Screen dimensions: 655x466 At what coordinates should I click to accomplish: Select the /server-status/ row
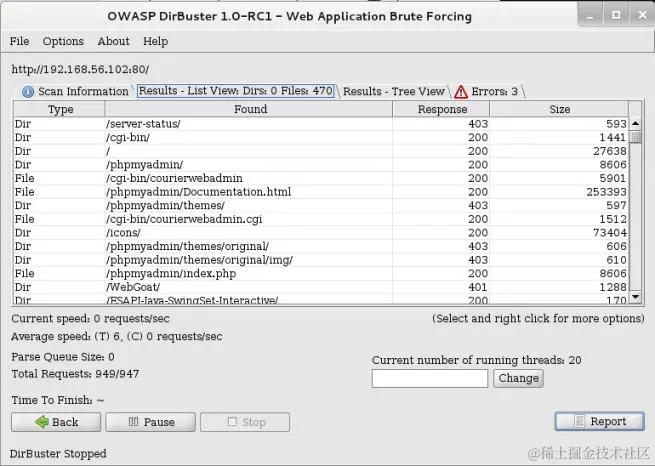click(321, 124)
